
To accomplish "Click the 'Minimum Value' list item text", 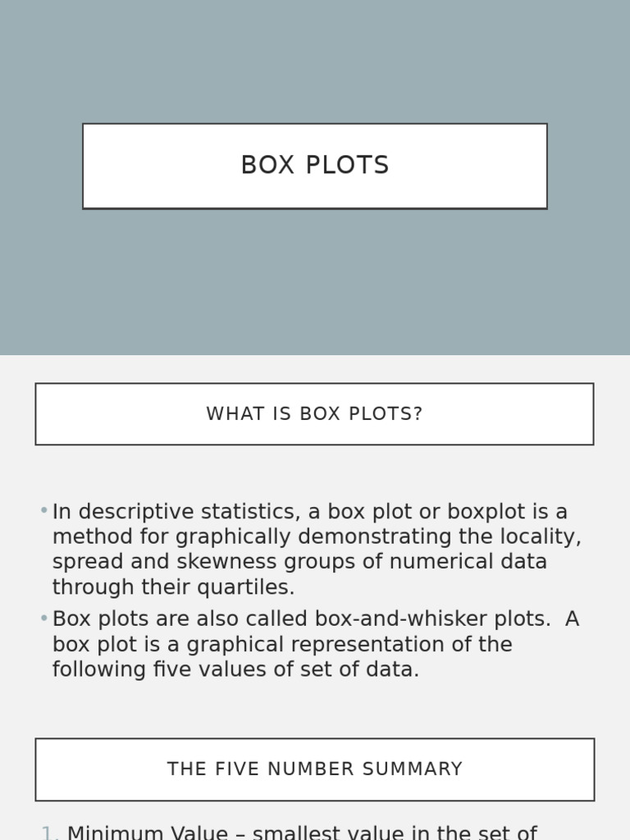I will point(148,833).
